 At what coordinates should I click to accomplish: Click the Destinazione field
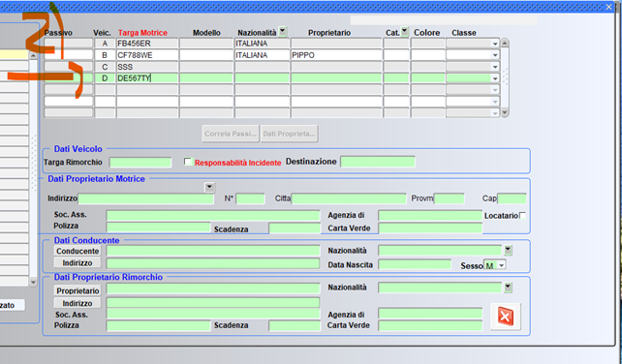click(x=378, y=162)
